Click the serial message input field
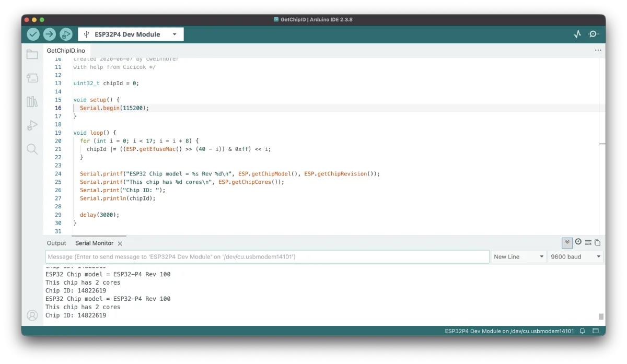The width and height of the screenshot is (627, 364). pyautogui.click(x=267, y=257)
